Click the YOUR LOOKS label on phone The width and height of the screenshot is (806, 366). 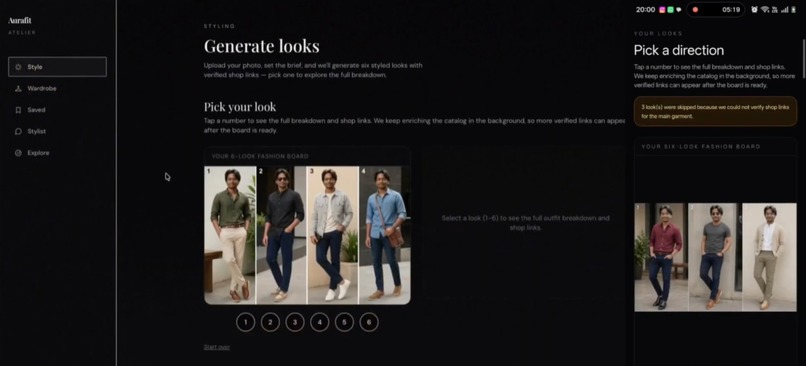pos(658,33)
